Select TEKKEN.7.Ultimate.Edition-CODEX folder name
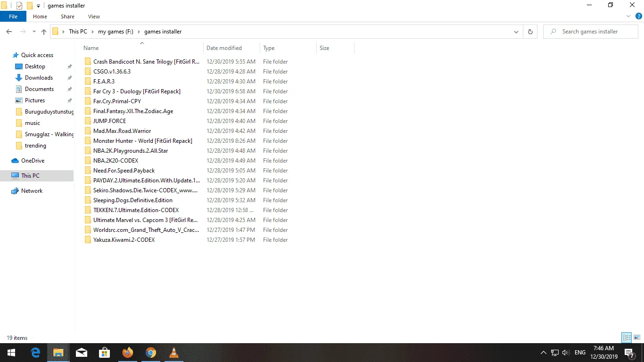The width and height of the screenshot is (644, 362). pyautogui.click(x=136, y=210)
